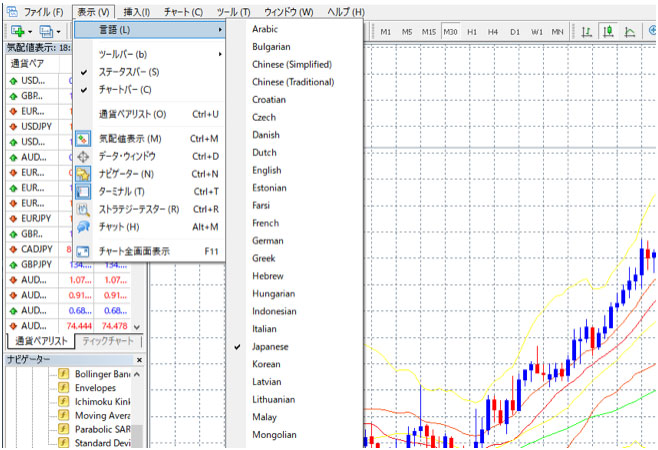Click the Market Watch icon beside 気配値表示 (M)
This screenshot has width=658, height=450.
coord(83,139)
